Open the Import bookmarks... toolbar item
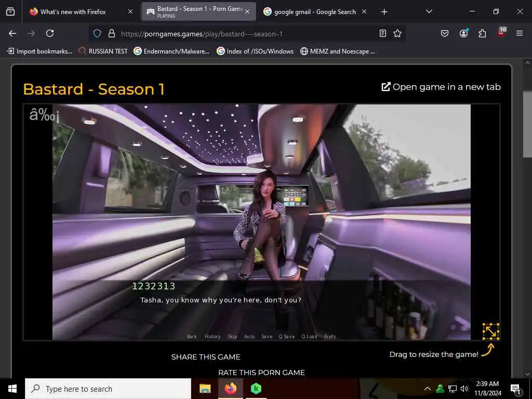 point(39,51)
